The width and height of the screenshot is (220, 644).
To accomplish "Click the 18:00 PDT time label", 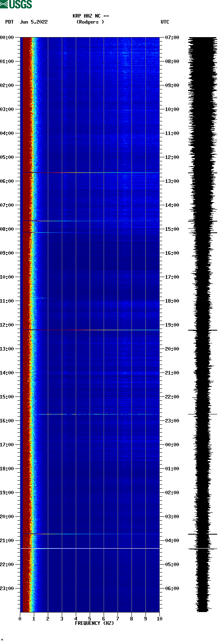I will click(7, 469).
